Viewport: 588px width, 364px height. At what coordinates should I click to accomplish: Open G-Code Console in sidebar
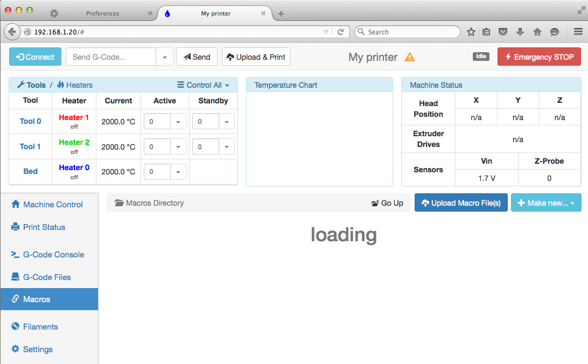point(53,255)
